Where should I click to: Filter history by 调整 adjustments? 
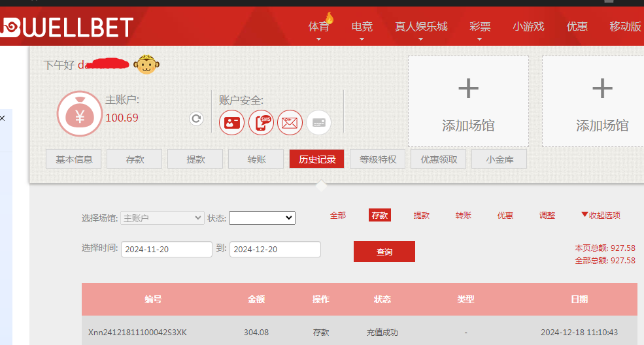pyautogui.click(x=547, y=216)
